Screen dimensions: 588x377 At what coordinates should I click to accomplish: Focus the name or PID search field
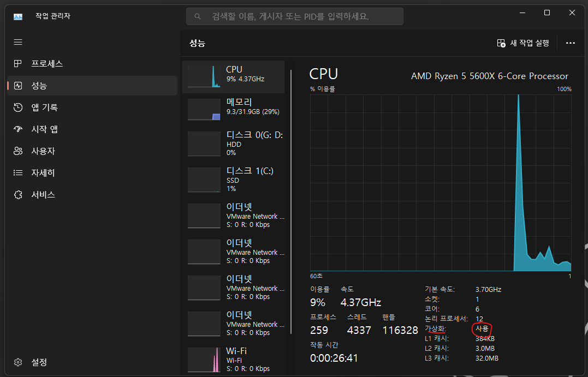(x=295, y=16)
